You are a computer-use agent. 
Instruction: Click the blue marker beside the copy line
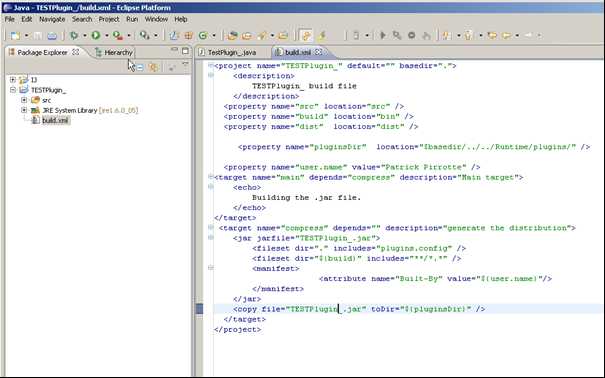(199, 309)
